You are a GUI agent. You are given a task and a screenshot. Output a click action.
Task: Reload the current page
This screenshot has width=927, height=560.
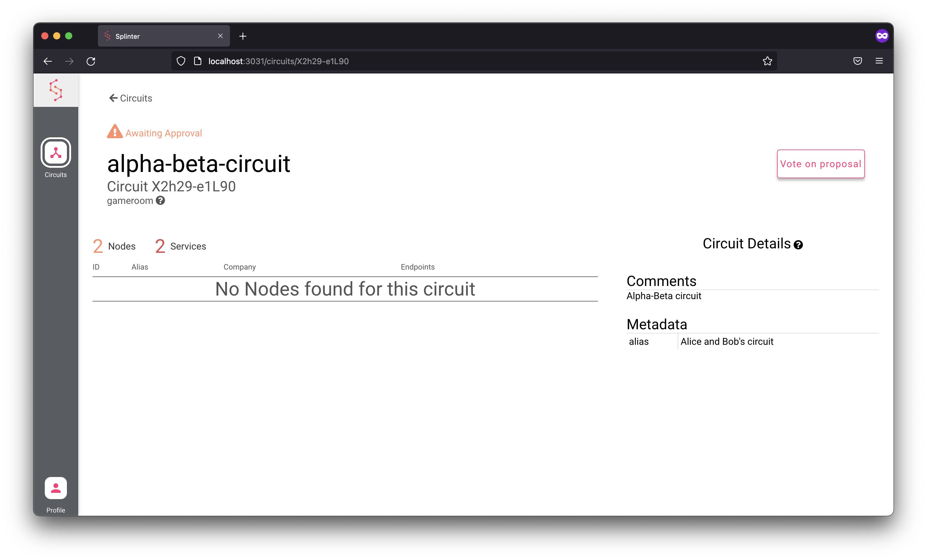click(x=91, y=61)
